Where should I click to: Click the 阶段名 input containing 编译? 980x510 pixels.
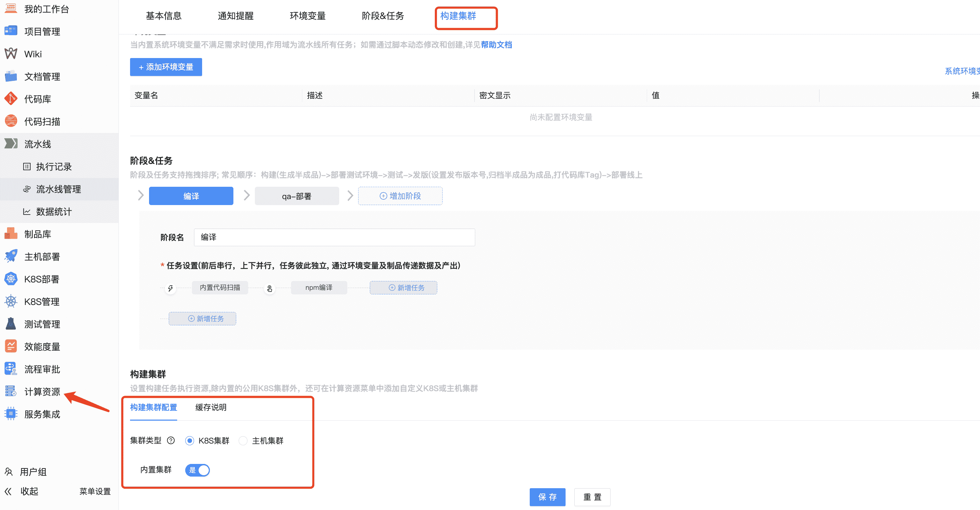click(334, 237)
